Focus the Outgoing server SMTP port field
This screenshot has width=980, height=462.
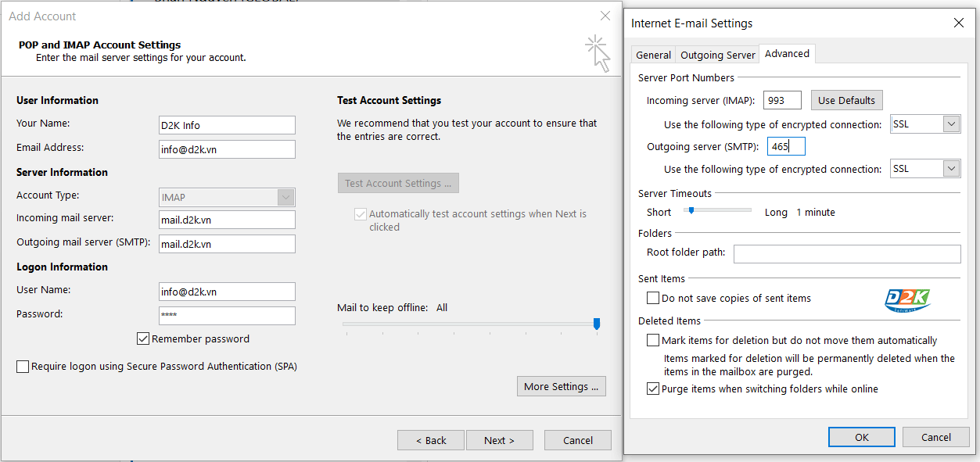tap(786, 146)
